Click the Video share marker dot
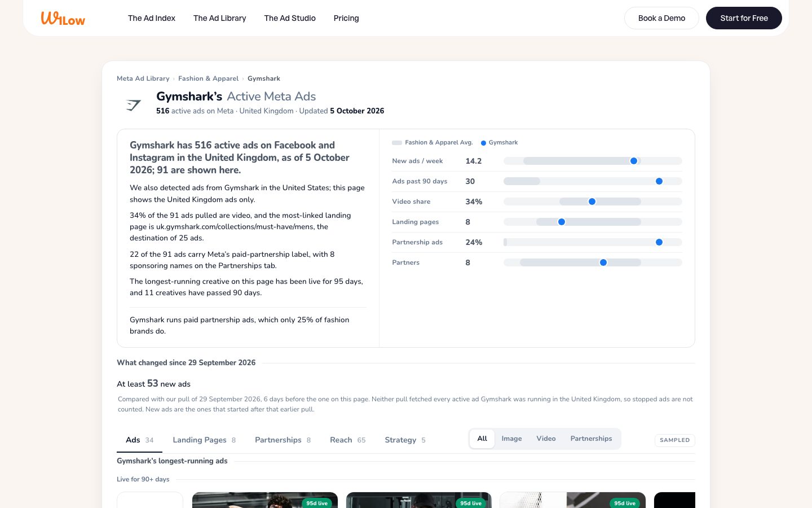This screenshot has height=508, width=812. [592, 202]
